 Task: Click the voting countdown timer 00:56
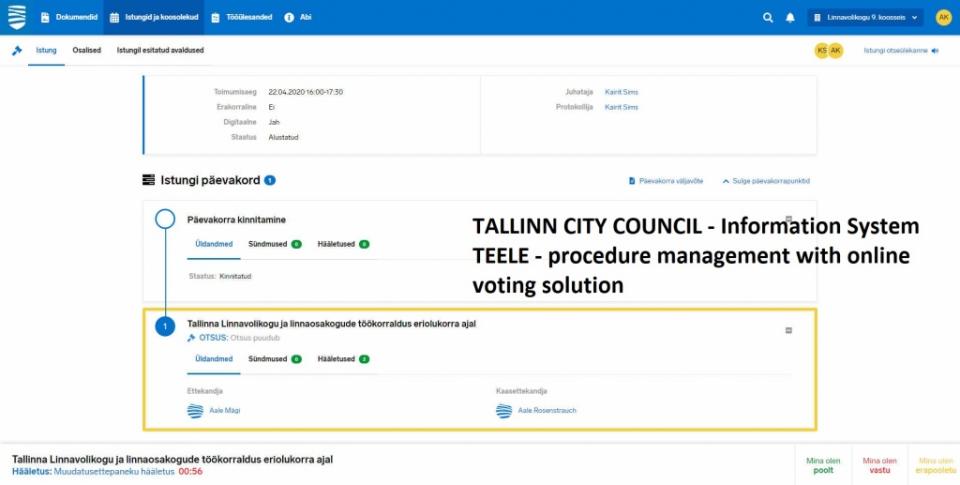tap(190, 472)
